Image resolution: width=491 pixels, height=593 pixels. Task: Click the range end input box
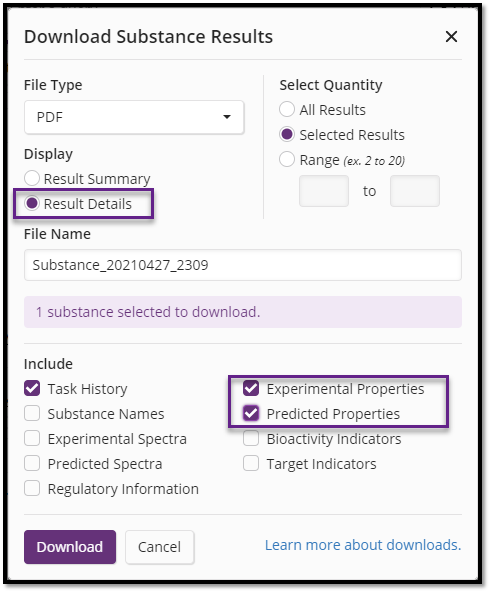coord(415,191)
